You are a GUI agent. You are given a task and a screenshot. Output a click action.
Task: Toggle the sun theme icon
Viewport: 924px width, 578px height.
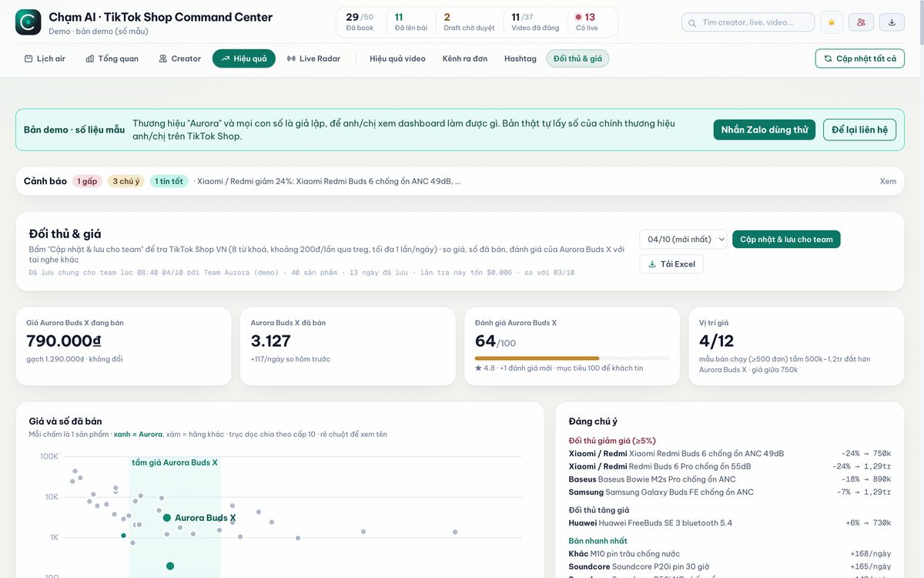832,22
